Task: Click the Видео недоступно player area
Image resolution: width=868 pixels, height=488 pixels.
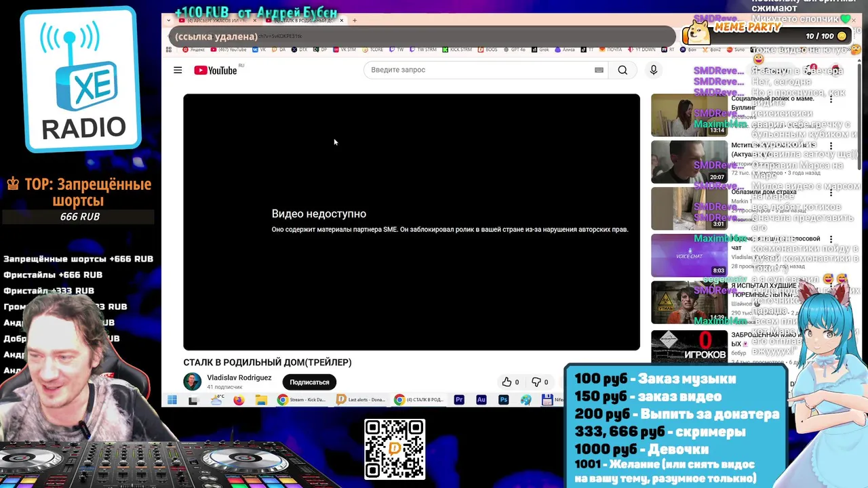Action: tap(412, 222)
